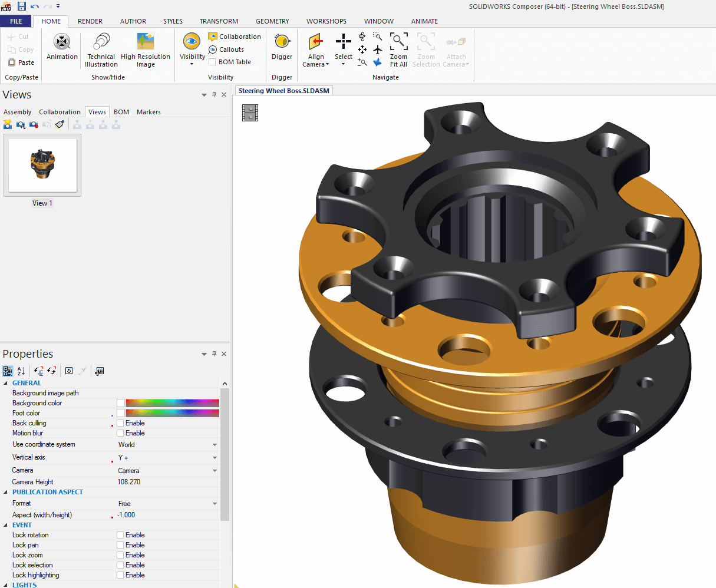Open the Markers panel tab
The height and width of the screenshot is (588, 716).
(149, 112)
